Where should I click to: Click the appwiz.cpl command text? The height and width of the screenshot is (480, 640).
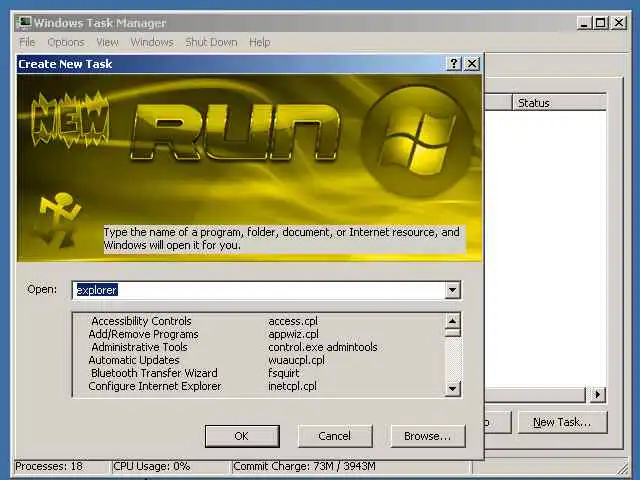293,334
